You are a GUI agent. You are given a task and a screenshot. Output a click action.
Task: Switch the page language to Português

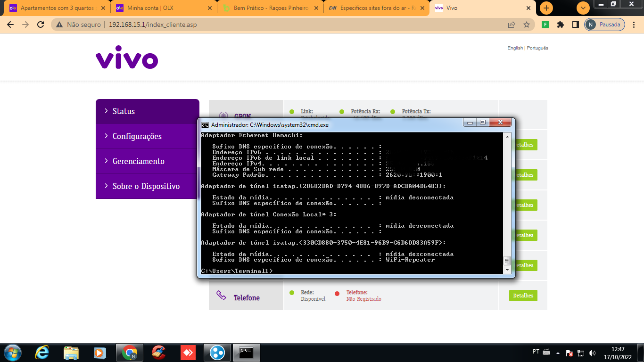[537, 48]
